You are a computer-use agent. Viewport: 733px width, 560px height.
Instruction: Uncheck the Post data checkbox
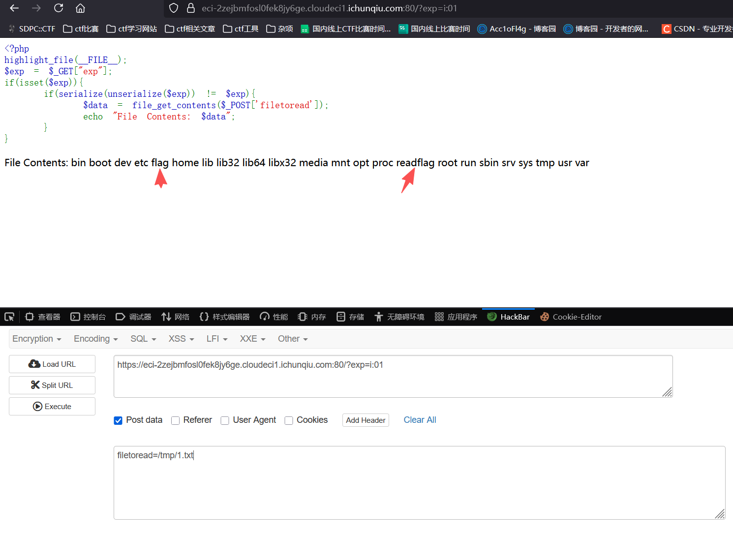click(118, 420)
